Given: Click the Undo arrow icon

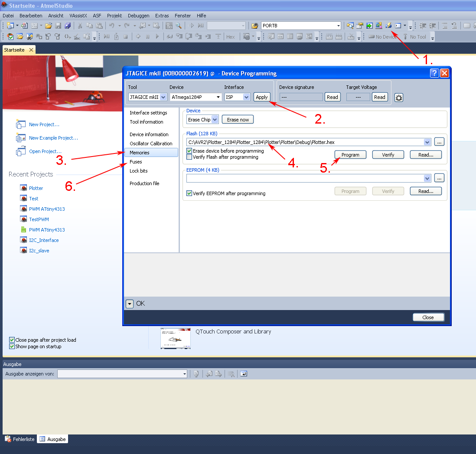Looking at the screenshot, I should click(x=112, y=26).
